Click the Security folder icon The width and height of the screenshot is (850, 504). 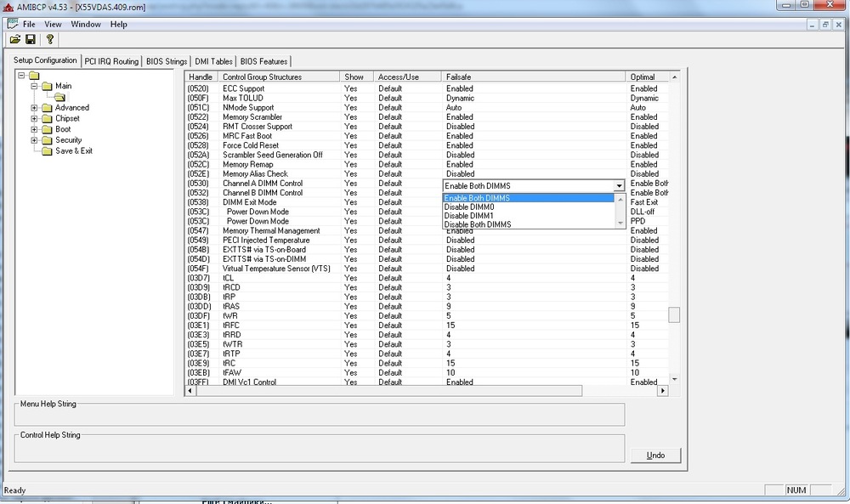click(x=47, y=140)
